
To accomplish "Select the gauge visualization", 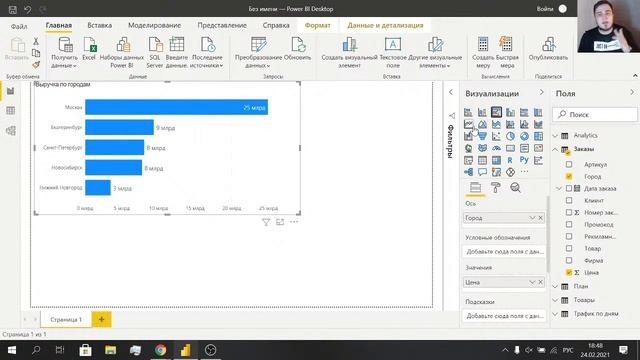I will coord(496,148).
